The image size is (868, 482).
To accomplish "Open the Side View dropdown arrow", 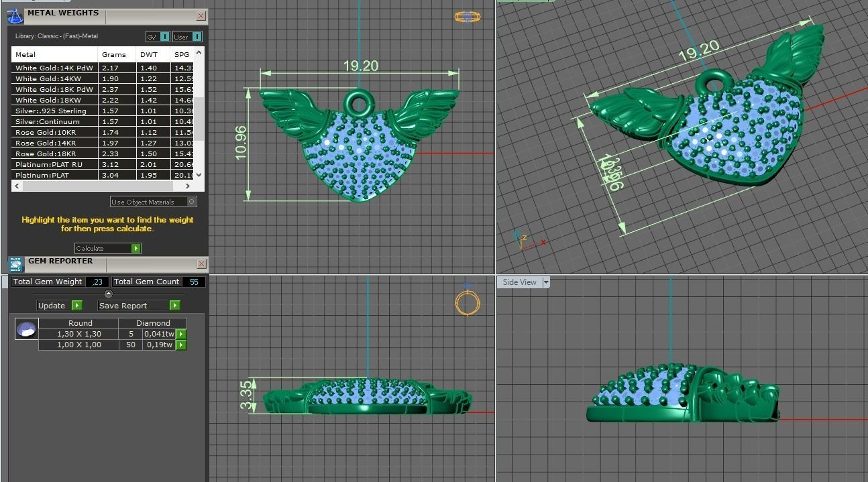I will click(x=545, y=282).
